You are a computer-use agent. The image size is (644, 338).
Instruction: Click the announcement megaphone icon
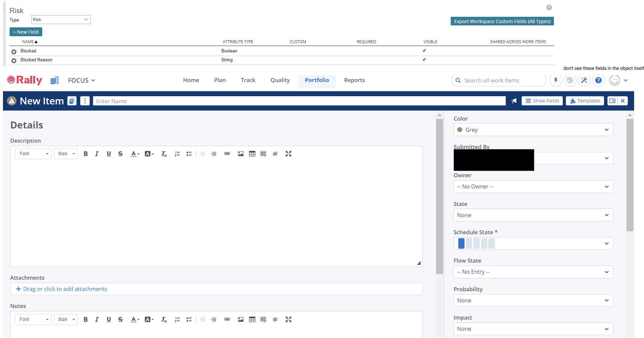(514, 101)
